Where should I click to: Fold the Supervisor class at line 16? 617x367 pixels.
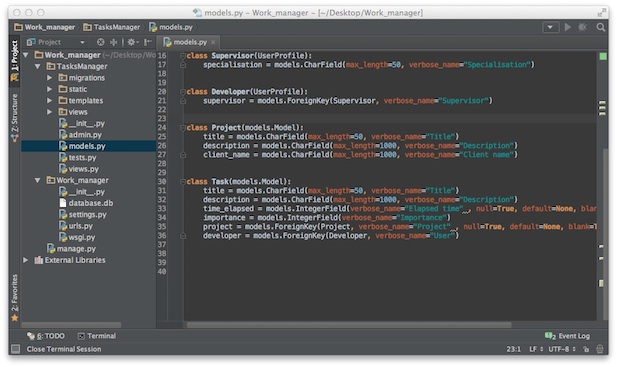click(x=183, y=56)
